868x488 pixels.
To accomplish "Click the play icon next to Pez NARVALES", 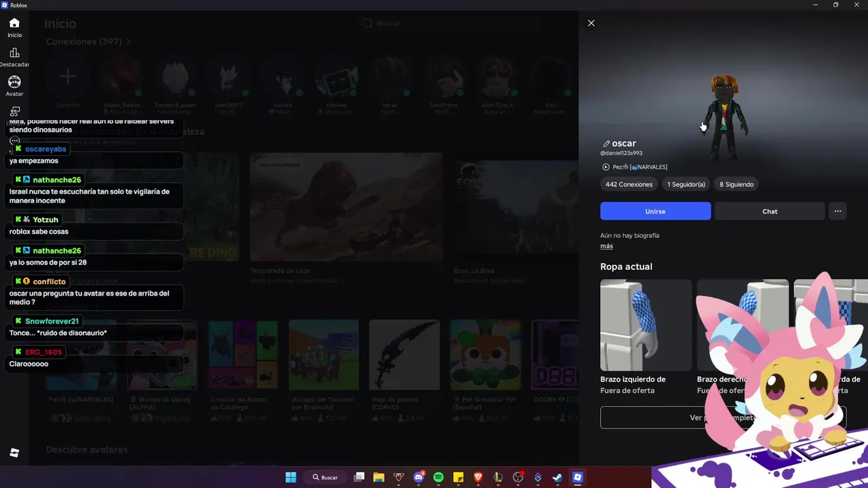I will pos(606,167).
